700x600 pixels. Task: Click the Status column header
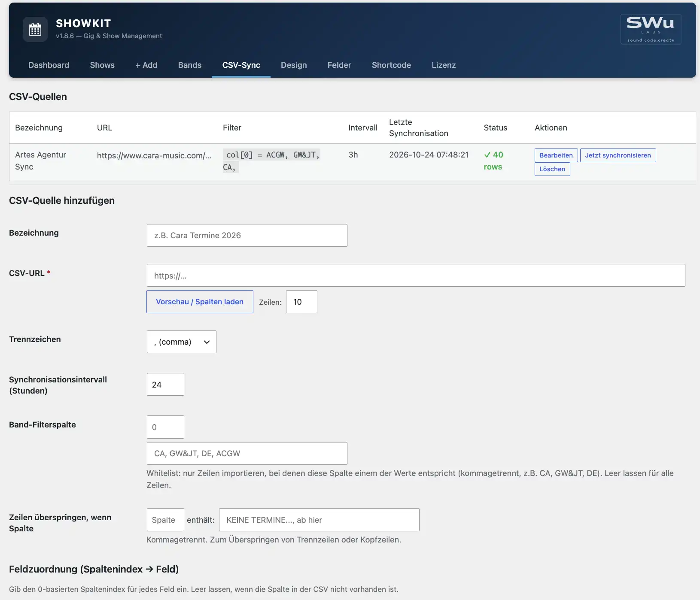point(495,128)
